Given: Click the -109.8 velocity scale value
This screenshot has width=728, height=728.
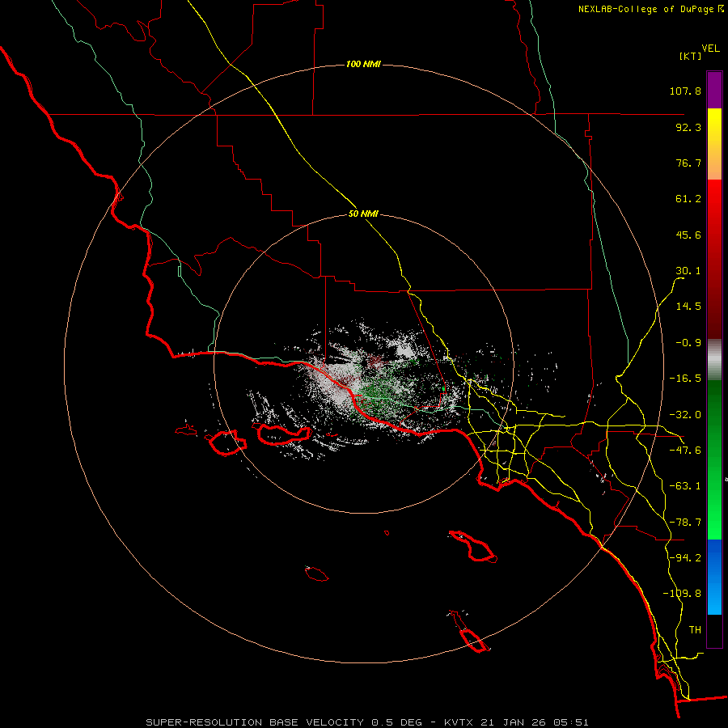Looking at the screenshot, I should click(683, 594).
